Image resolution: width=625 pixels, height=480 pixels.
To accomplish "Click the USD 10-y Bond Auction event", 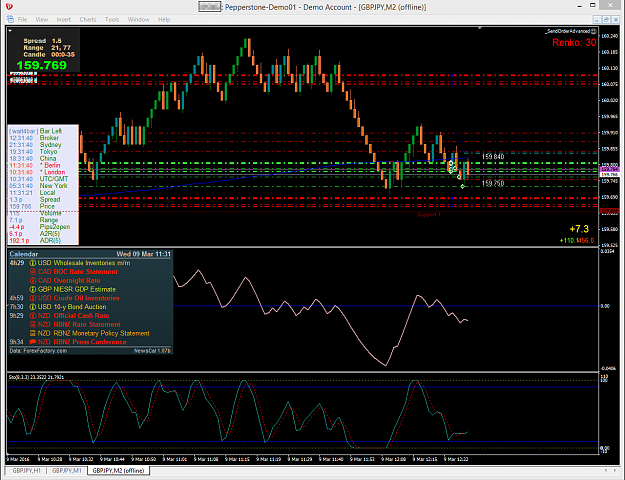I will (x=72, y=307).
